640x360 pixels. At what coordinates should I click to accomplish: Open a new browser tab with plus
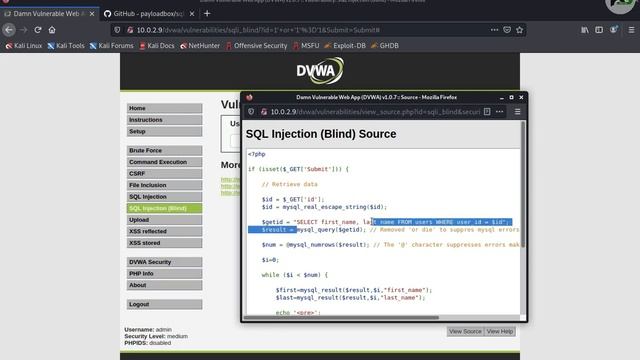(x=207, y=13)
